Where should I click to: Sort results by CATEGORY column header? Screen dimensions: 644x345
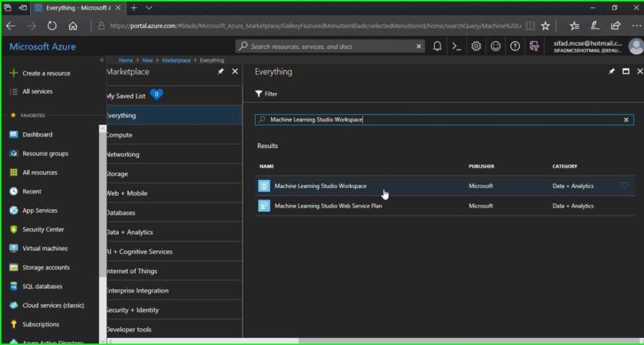tap(565, 166)
